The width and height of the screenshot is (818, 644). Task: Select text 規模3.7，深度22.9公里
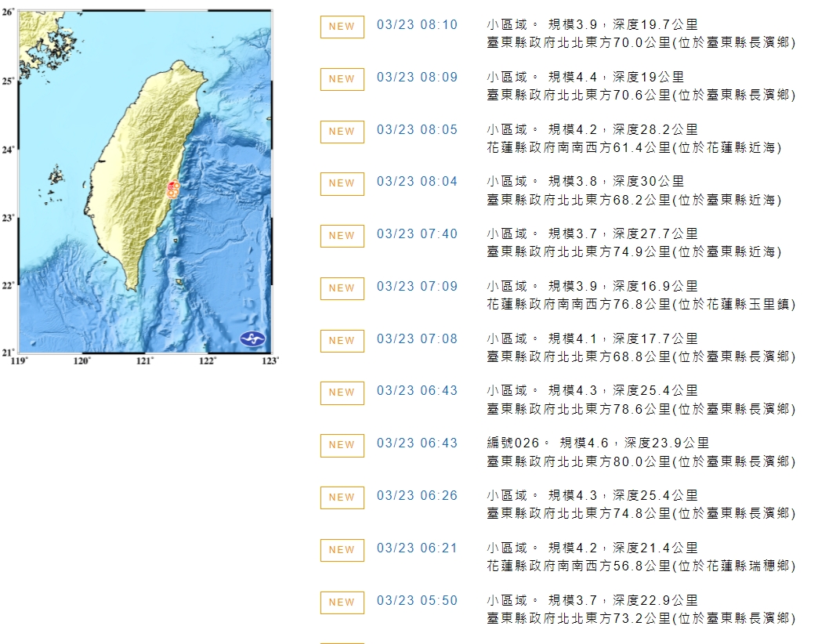coord(623,600)
